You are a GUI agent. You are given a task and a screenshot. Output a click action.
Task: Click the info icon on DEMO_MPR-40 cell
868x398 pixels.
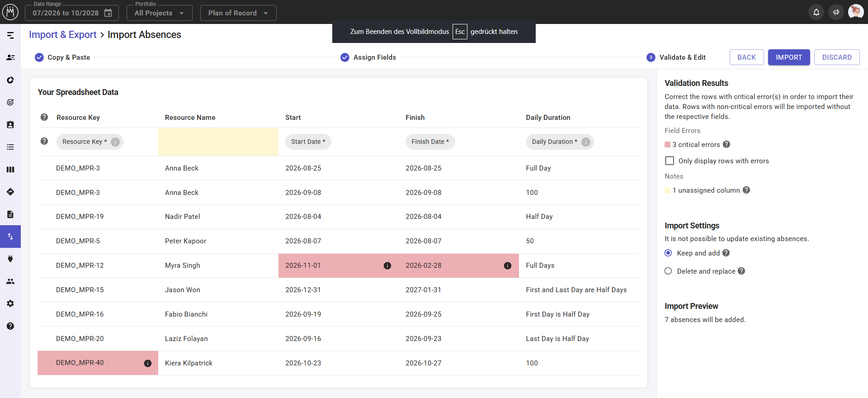coord(148,363)
